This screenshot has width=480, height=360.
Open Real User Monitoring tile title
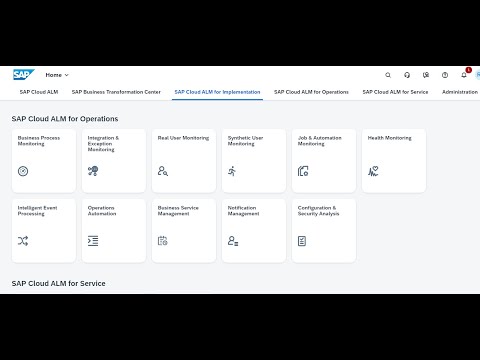(183, 138)
